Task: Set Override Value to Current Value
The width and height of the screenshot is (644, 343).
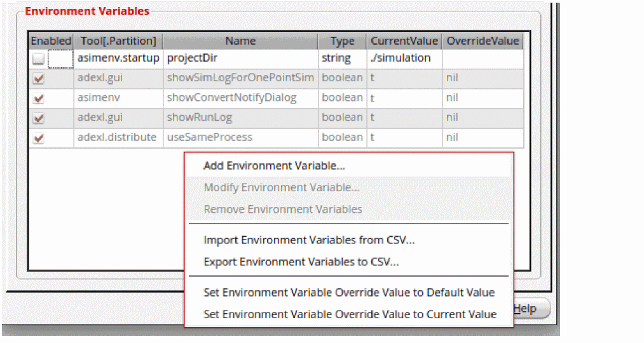Action: [x=350, y=314]
